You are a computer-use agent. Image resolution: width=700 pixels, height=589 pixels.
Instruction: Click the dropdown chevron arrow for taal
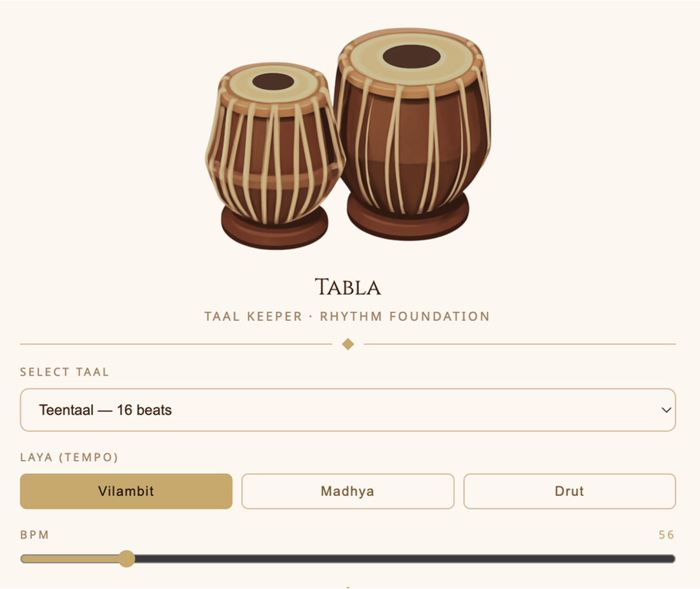point(666,410)
